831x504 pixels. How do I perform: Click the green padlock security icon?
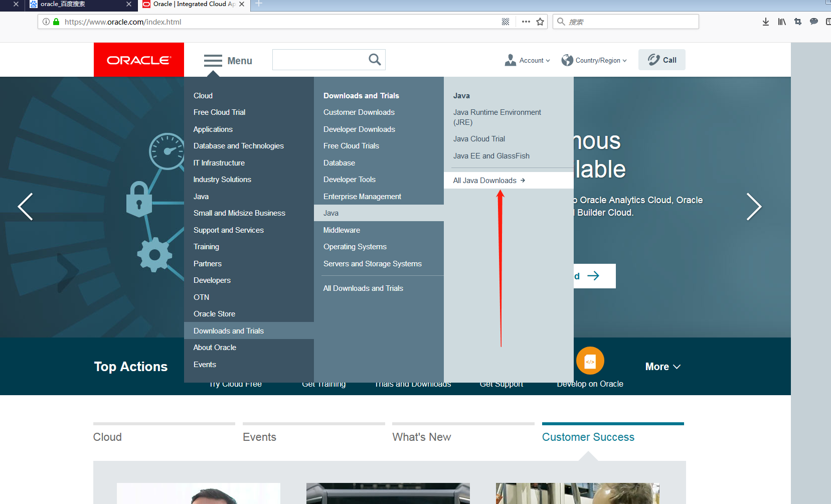(x=56, y=22)
